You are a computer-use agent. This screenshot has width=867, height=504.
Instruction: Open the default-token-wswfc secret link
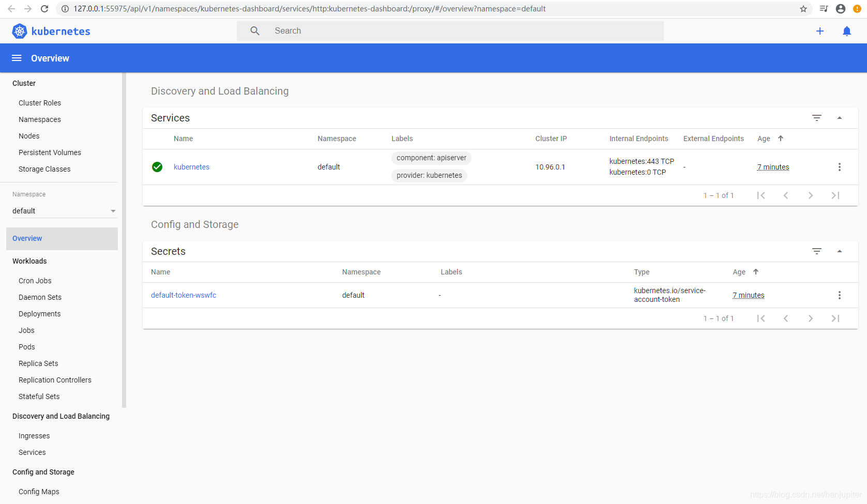point(184,295)
